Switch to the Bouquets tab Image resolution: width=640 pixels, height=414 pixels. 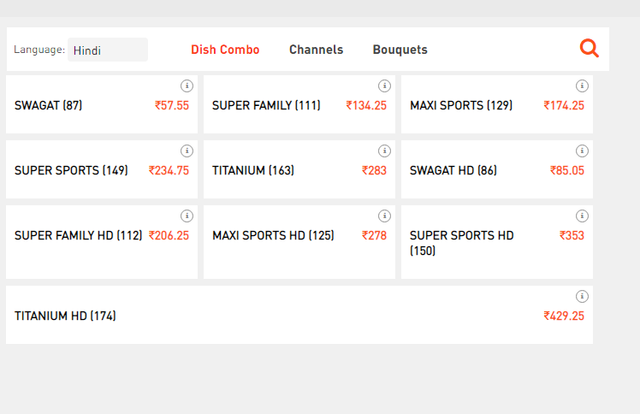click(400, 49)
